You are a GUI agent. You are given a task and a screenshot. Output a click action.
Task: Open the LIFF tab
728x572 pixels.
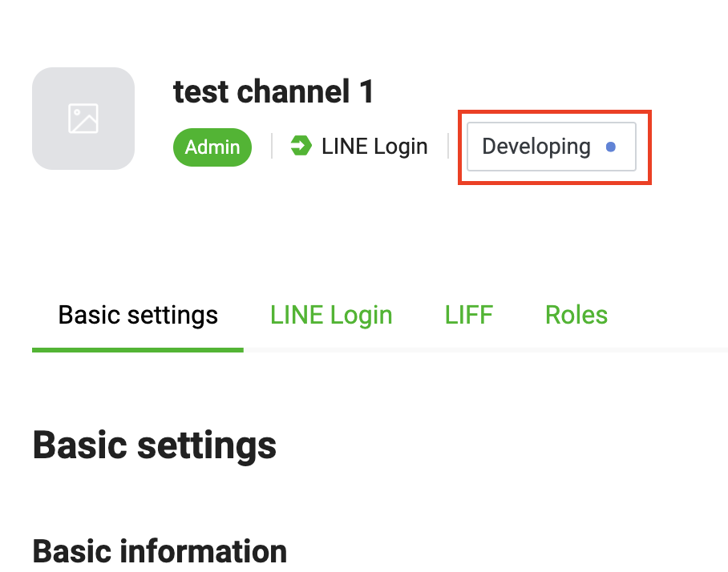[469, 316]
